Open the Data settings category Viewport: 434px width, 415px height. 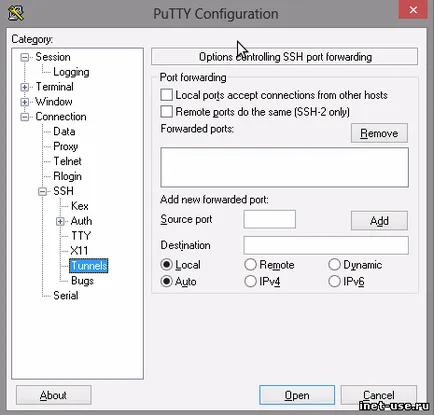pyautogui.click(x=64, y=131)
